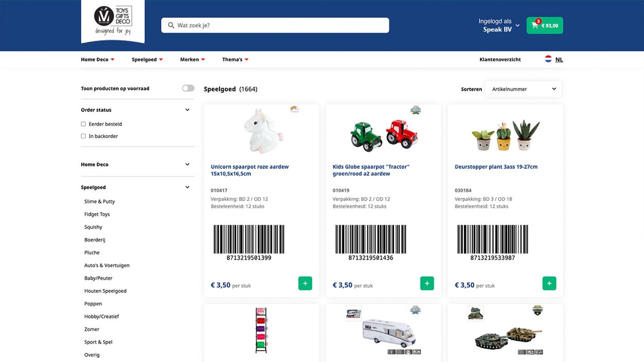
Task: Click the Dutch flag language icon
Action: pyautogui.click(x=548, y=60)
